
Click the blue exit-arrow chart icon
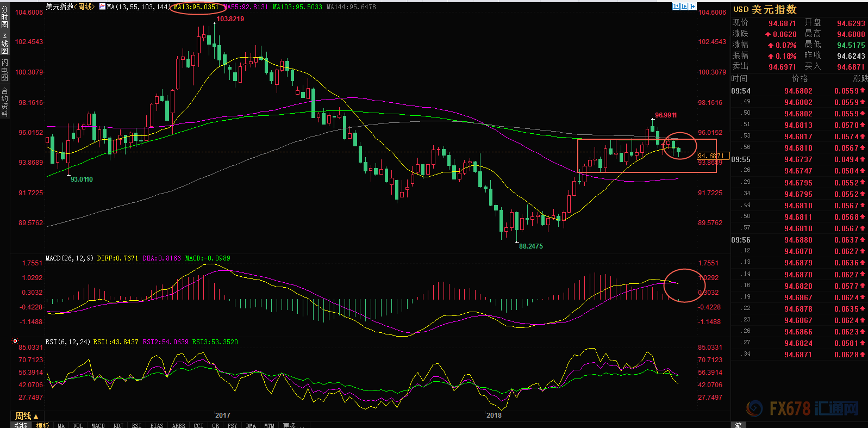pyautogui.click(x=693, y=7)
